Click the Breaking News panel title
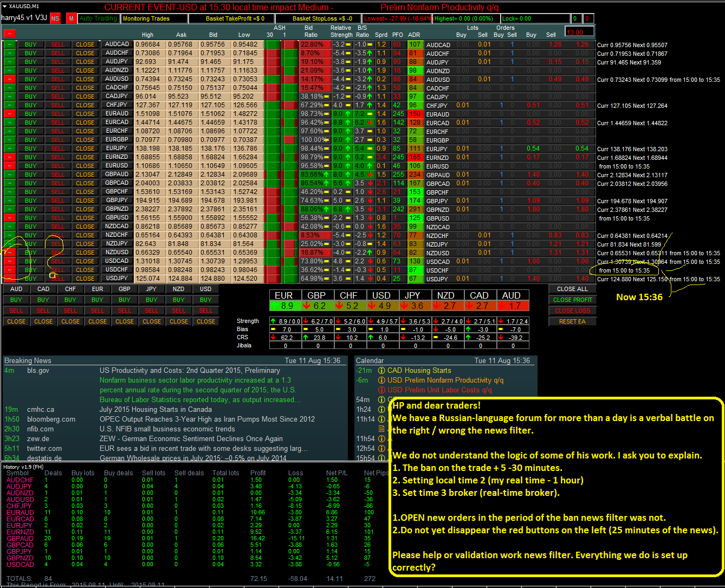 (x=28, y=360)
